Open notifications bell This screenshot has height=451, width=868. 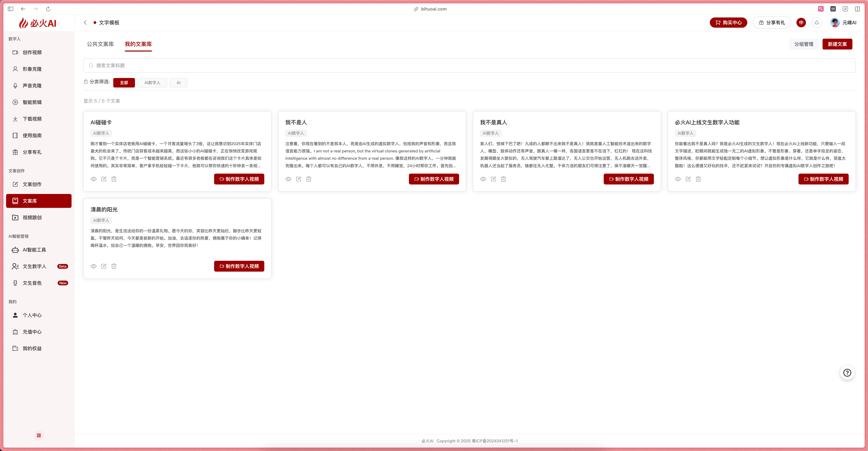coord(817,23)
